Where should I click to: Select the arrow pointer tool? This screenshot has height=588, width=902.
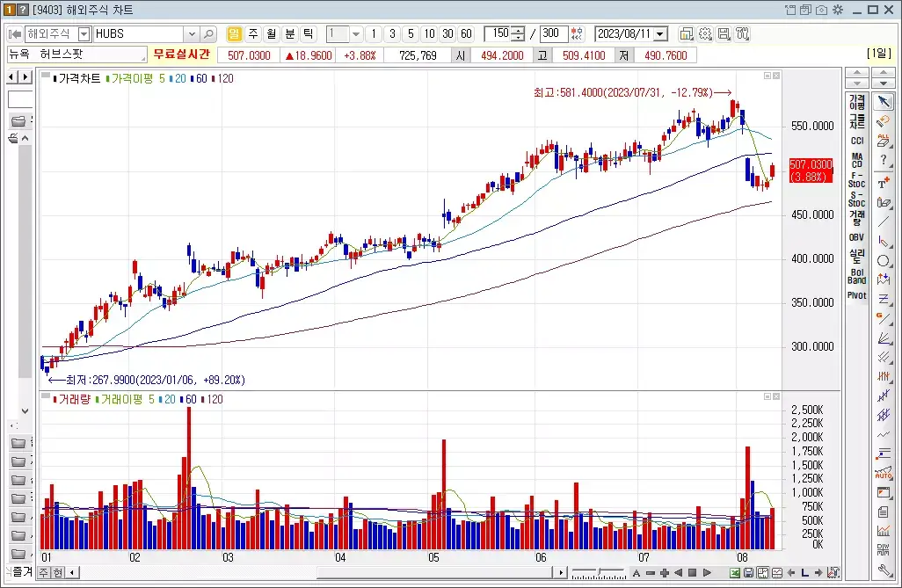click(x=884, y=102)
